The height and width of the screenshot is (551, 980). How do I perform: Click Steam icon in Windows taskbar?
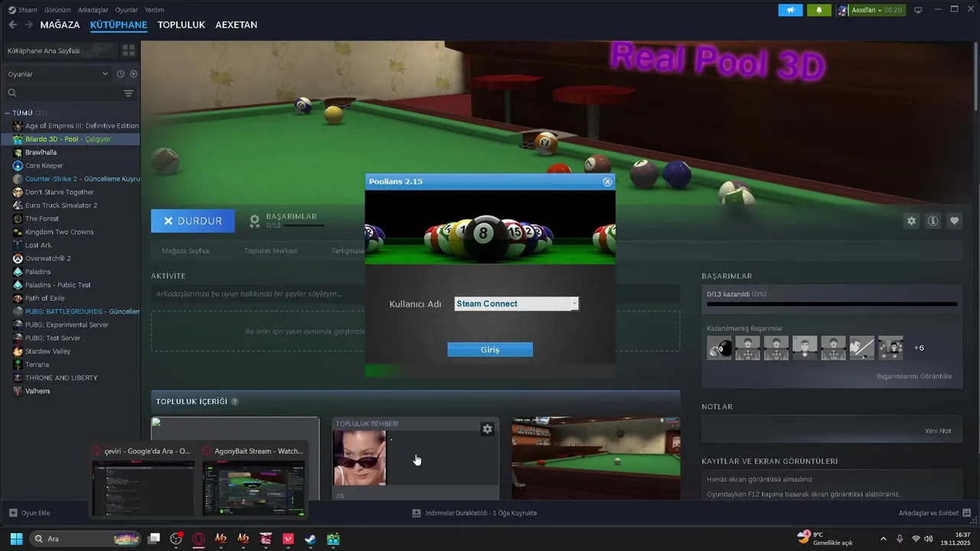click(x=310, y=539)
